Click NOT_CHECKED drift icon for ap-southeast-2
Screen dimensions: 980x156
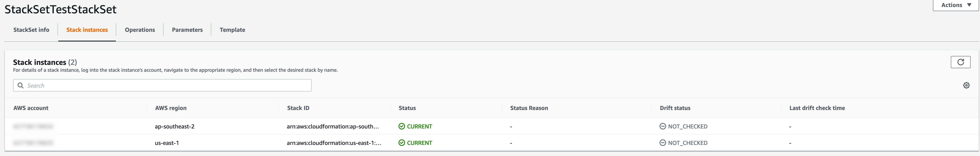[x=662, y=126]
